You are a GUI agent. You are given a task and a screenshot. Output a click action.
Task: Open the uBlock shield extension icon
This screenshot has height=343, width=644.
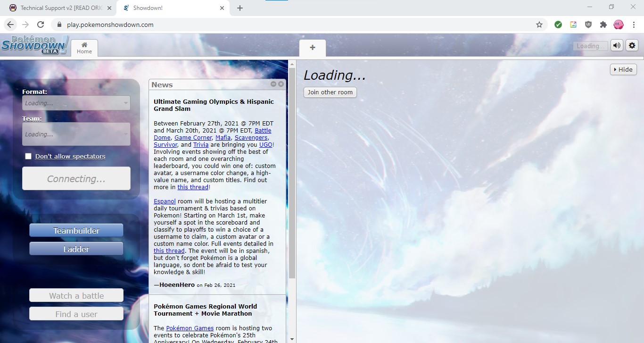(x=588, y=25)
